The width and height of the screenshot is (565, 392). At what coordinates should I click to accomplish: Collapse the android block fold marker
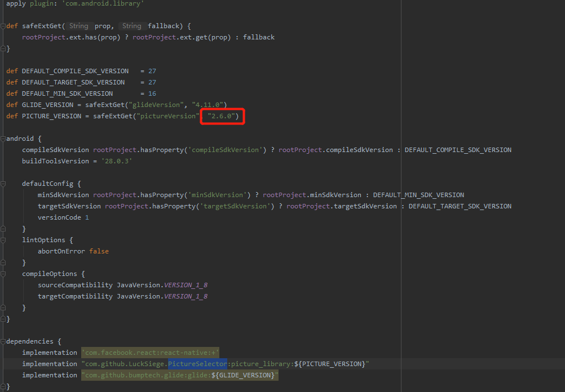[x=3, y=139]
